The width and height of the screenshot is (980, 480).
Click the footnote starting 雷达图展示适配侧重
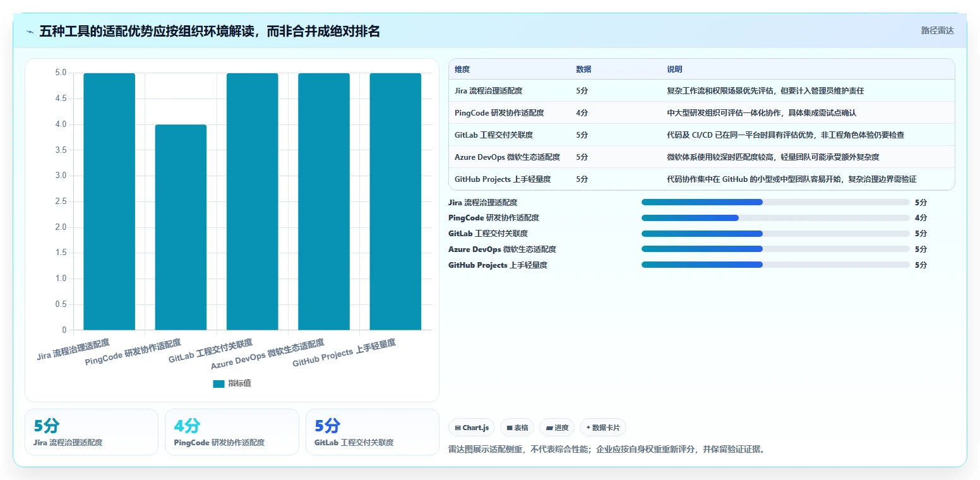[x=606, y=450]
